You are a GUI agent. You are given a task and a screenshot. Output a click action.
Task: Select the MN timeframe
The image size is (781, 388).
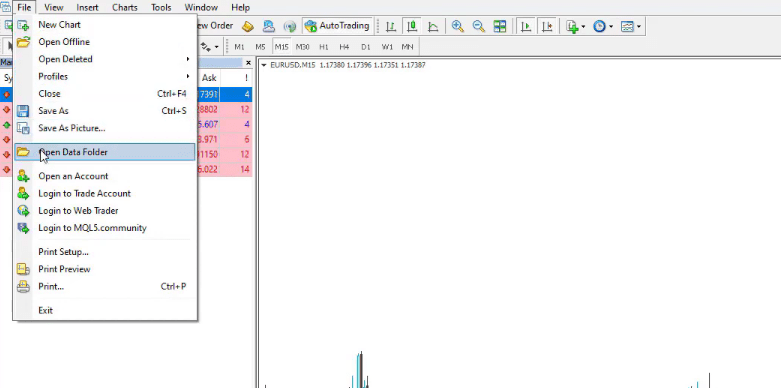point(407,47)
